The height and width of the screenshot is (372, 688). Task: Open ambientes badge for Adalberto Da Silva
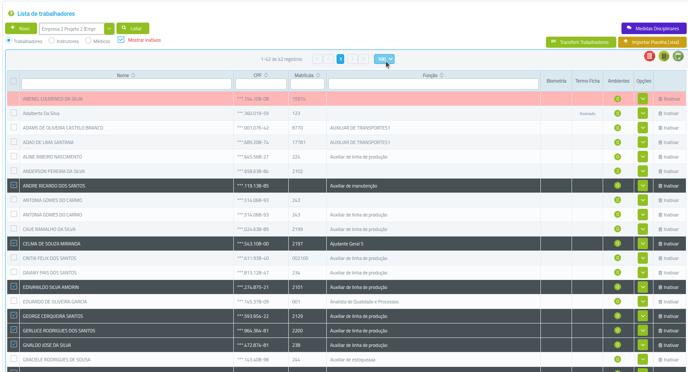coord(617,114)
